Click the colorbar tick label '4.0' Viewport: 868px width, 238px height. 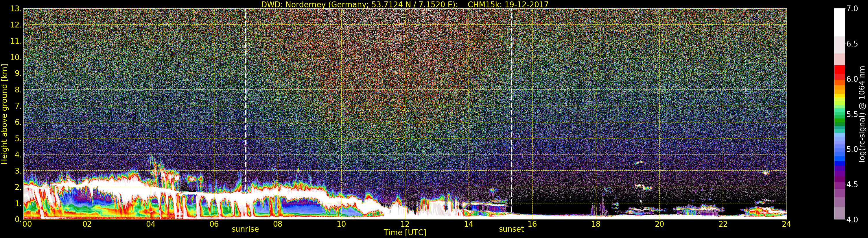[x=852, y=220]
